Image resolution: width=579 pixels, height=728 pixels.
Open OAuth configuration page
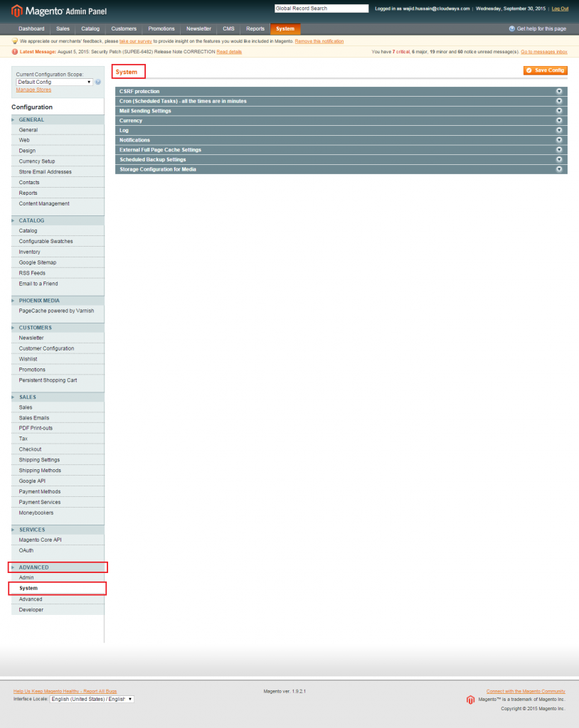tap(58, 551)
